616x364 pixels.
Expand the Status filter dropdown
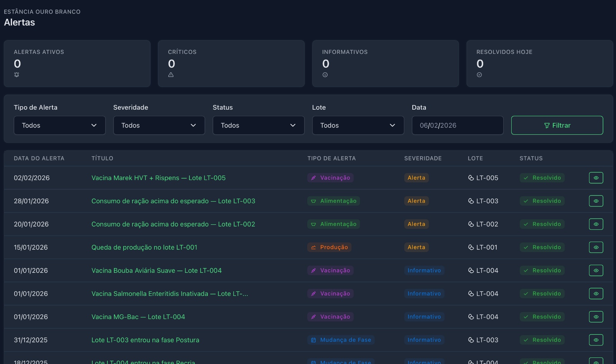pyautogui.click(x=258, y=125)
